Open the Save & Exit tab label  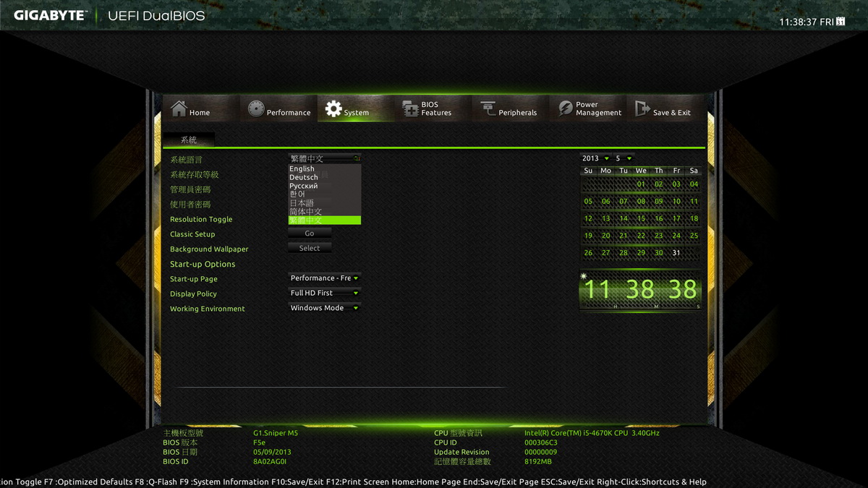point(672,113)
